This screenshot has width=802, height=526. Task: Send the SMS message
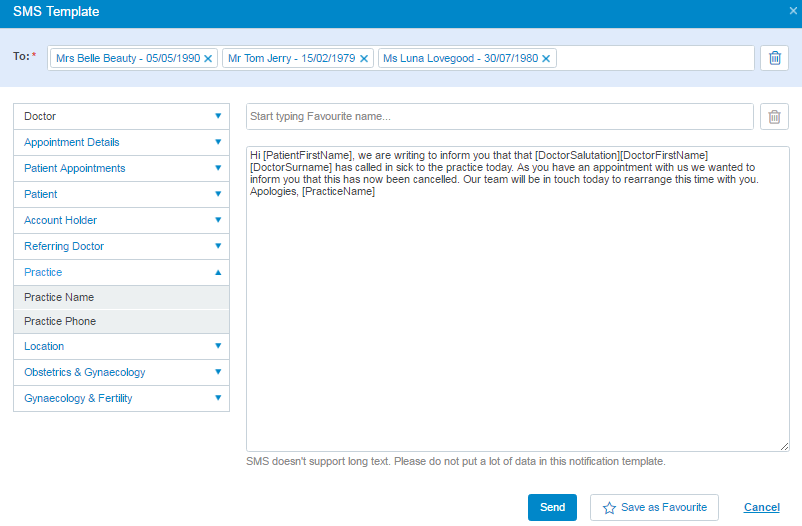pyautogui.click(x=552, y=507)
